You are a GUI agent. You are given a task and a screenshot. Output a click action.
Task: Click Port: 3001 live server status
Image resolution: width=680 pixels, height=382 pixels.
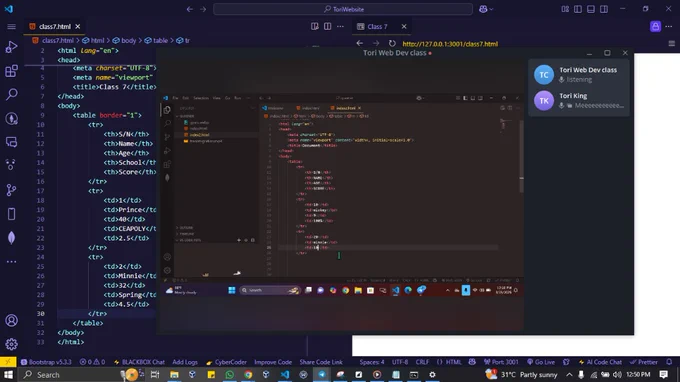(x=501, y=362)
